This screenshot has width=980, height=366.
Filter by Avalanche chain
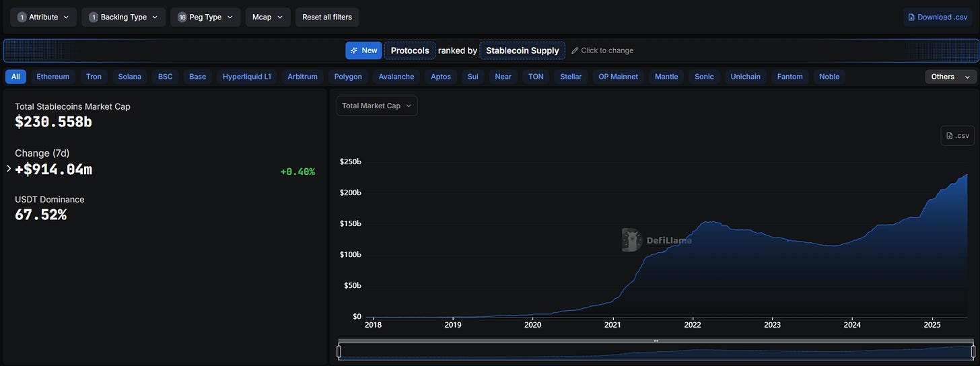point(396,77)
